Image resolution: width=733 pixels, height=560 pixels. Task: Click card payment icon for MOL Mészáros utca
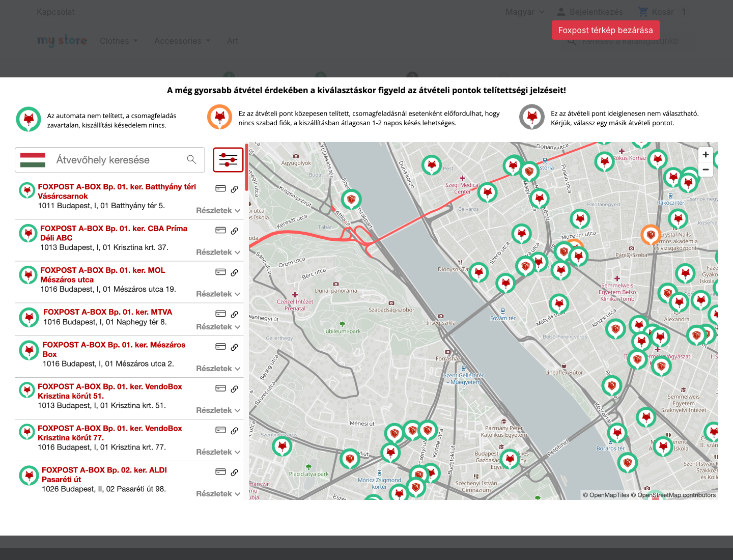[220, 272]
